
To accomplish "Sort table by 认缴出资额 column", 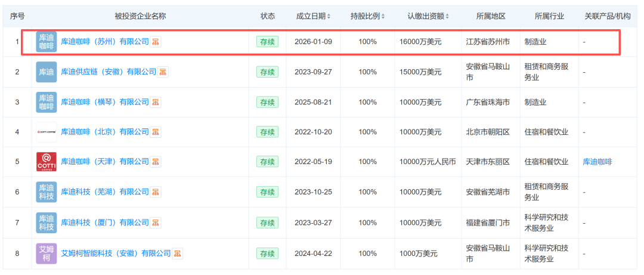I will 428,16.
